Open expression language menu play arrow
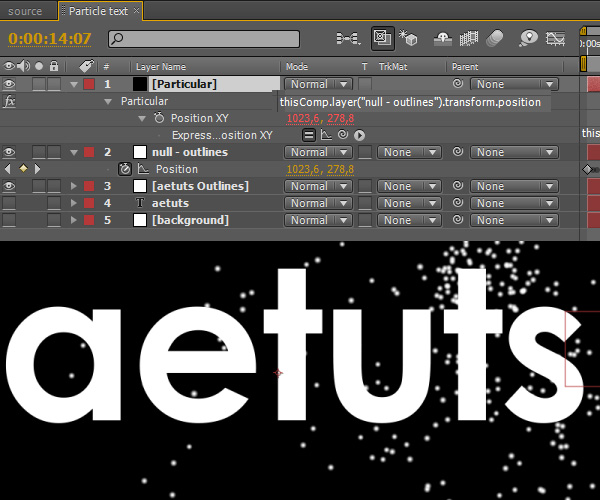 point(359,135)
